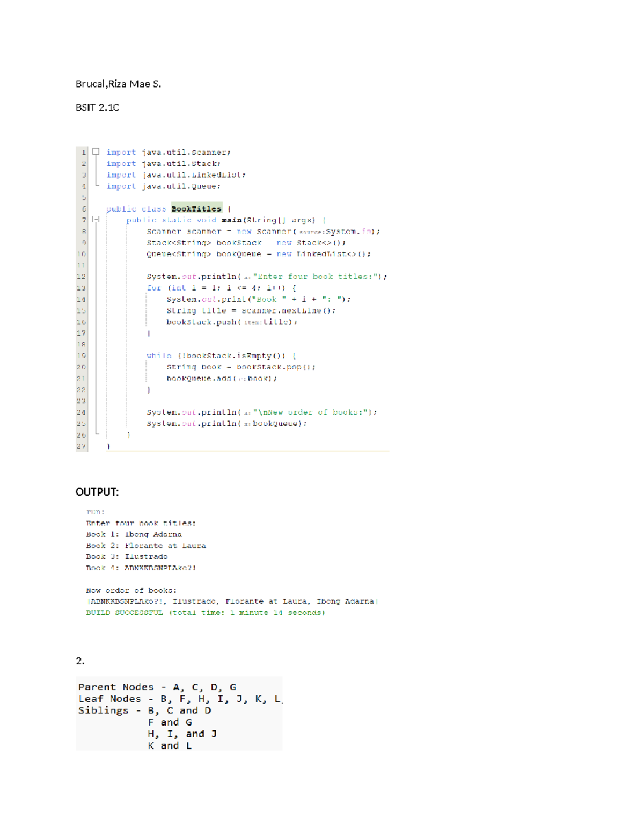Click the question number 2 label

coord(80,661)
